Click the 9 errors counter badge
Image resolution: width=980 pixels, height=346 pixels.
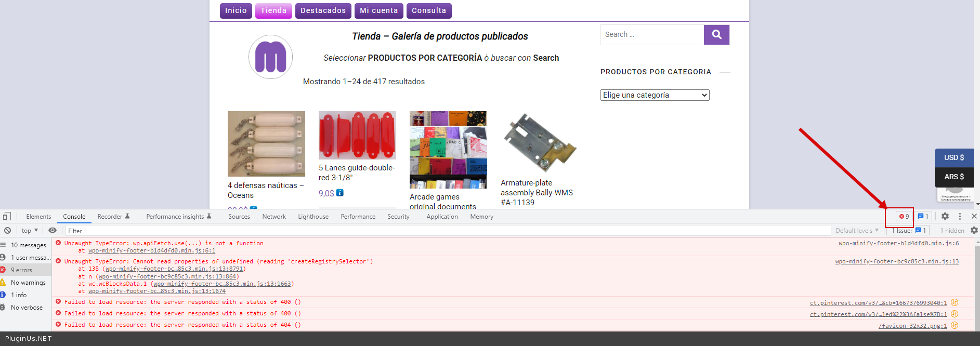tap(904, 217)
